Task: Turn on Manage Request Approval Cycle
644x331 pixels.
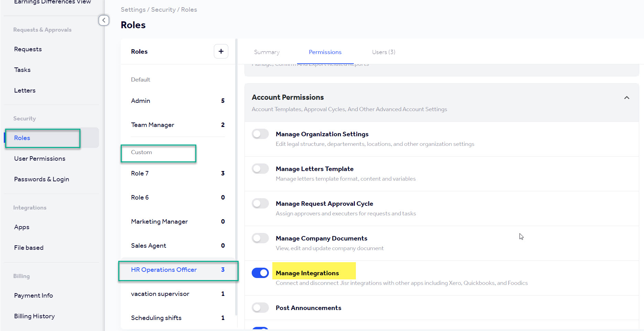Action: (x=260, y=203)
